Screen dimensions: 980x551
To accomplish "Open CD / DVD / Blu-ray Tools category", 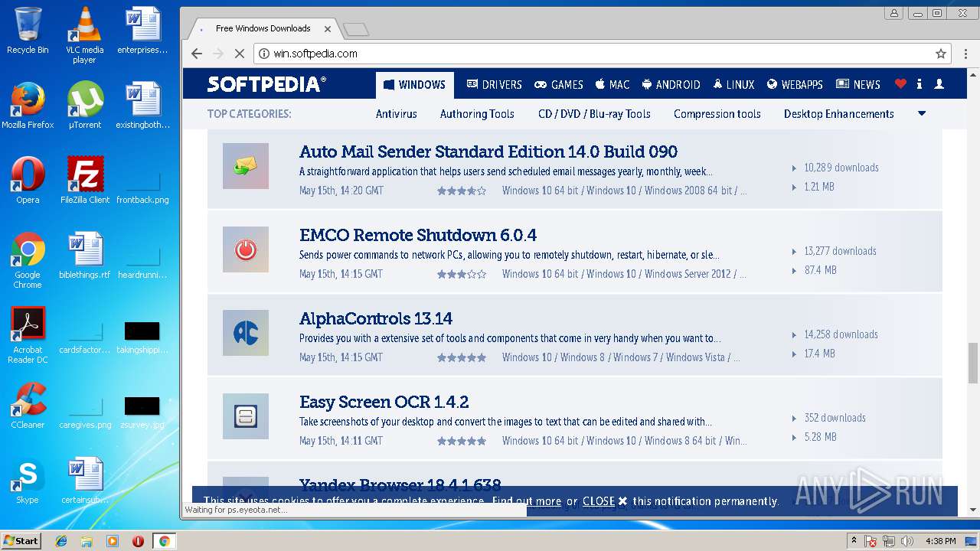I will point(594,113).
